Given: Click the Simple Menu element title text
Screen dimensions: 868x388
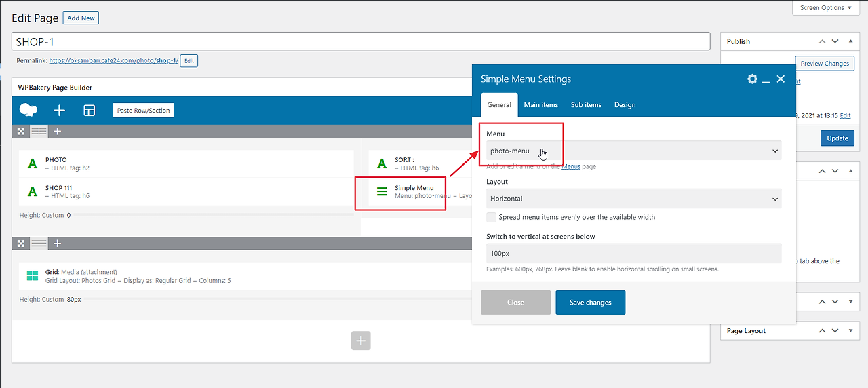Looking at the screenshot, I should click(414, 188).
